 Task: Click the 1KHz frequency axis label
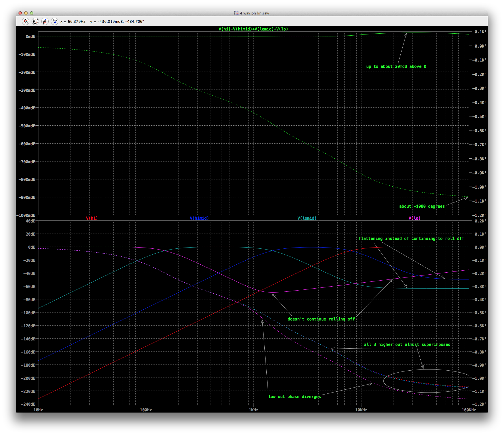click(253, 410)
